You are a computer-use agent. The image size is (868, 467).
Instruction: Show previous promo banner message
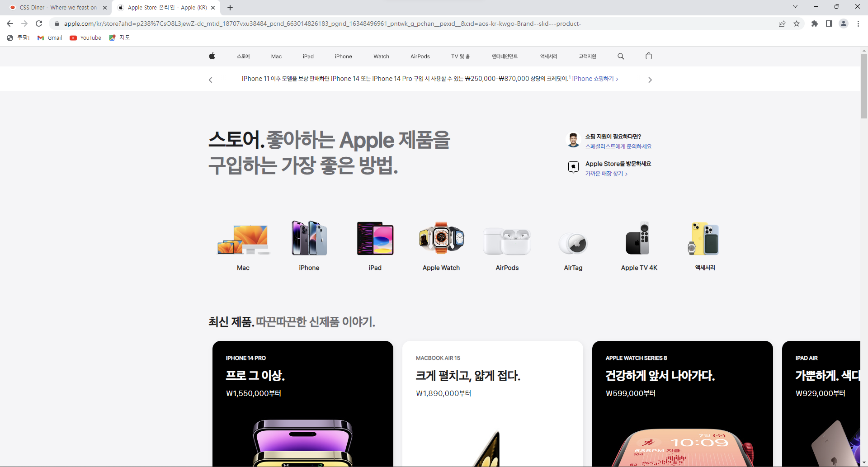click(x=210, y=80)
